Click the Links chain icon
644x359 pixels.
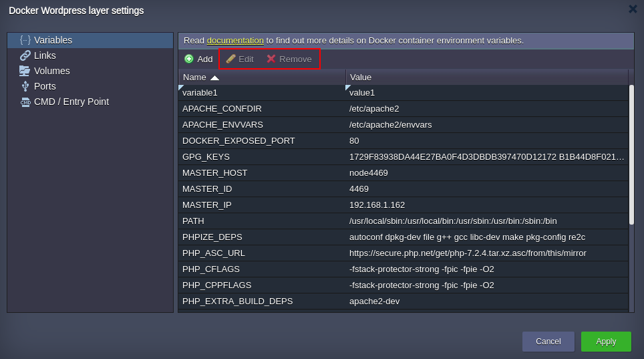tap(25, 55)
